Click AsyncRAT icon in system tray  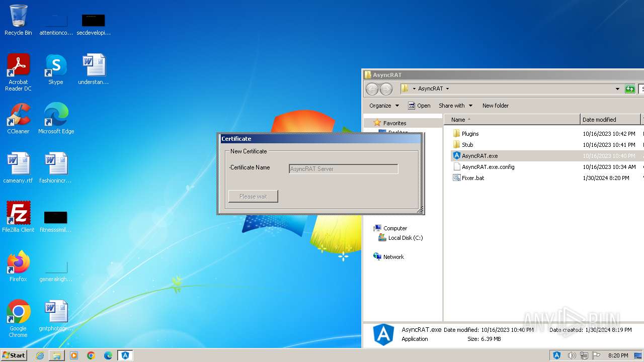(x=557, y=355)
